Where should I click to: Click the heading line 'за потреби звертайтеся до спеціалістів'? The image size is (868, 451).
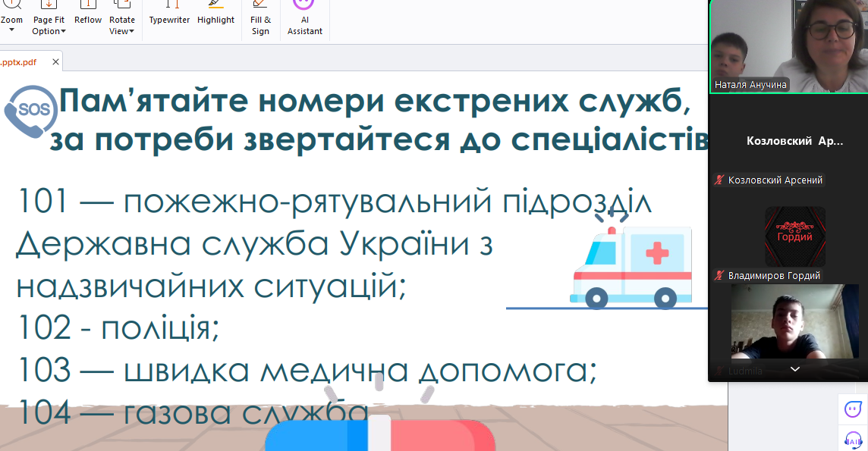coord(379,139)
